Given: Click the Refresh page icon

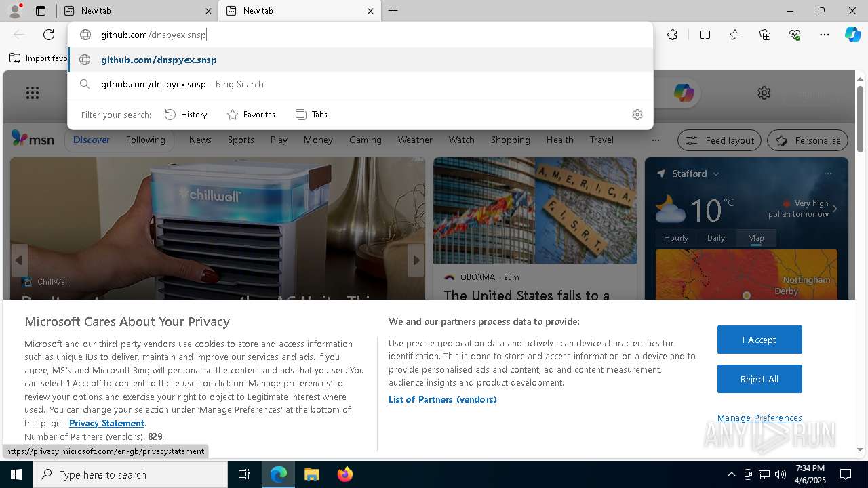Looking at the screenshot, I should pos(49,35).
